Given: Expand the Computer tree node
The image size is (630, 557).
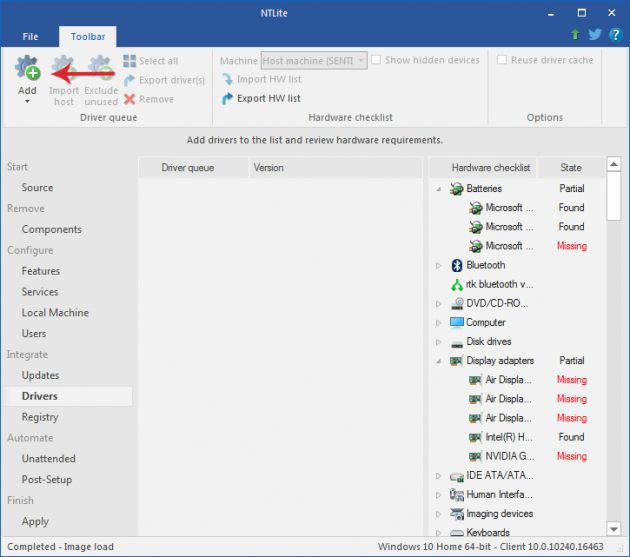Looking at the screenshot, I should coord(439,323).
